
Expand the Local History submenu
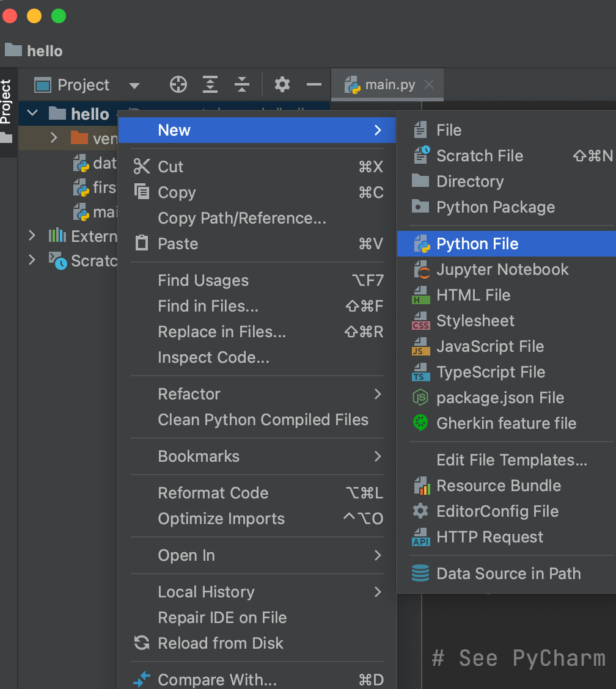point(257,592)
